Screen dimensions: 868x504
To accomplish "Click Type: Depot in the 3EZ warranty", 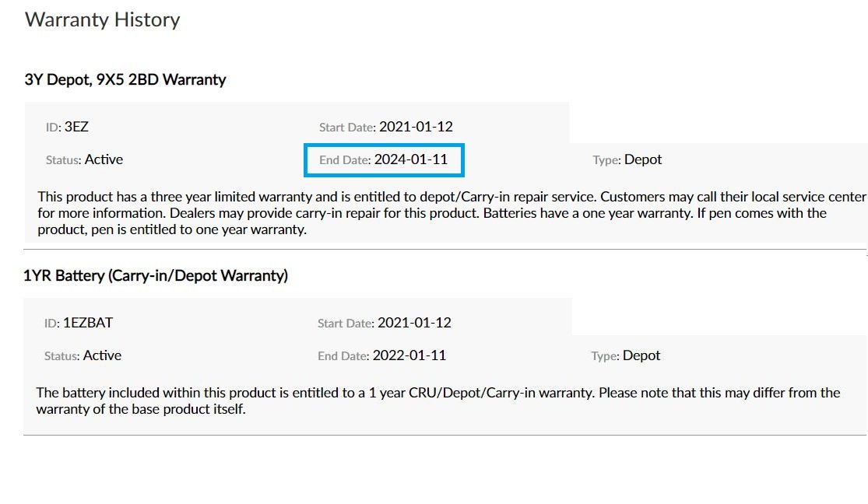I will coord(642,159).
